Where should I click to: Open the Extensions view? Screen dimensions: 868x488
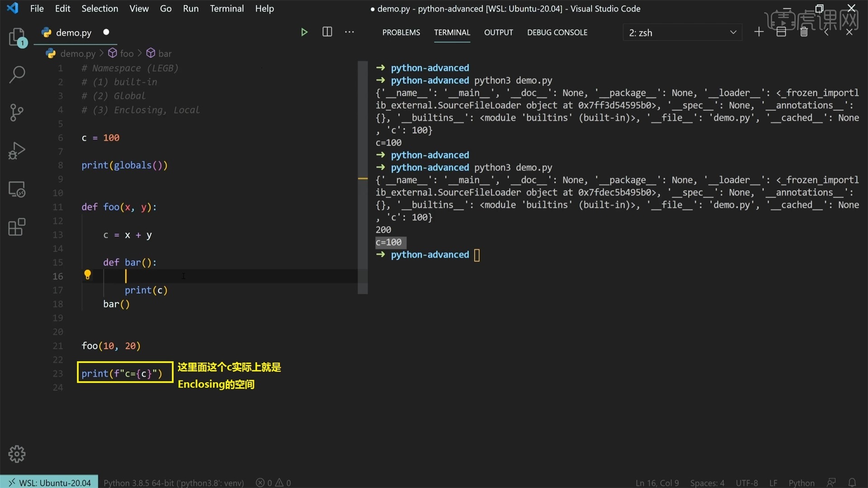coord(17,227)
